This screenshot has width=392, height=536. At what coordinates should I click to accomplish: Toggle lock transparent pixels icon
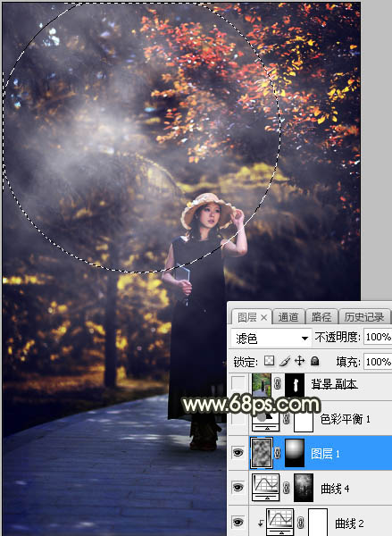(x=270, y=361)
